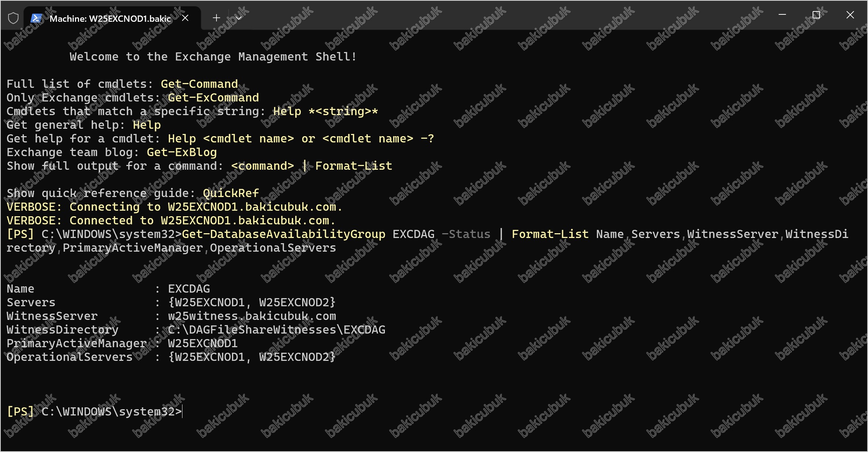
Task: Minimize the terminal window
Action: (x=782, y=15)
